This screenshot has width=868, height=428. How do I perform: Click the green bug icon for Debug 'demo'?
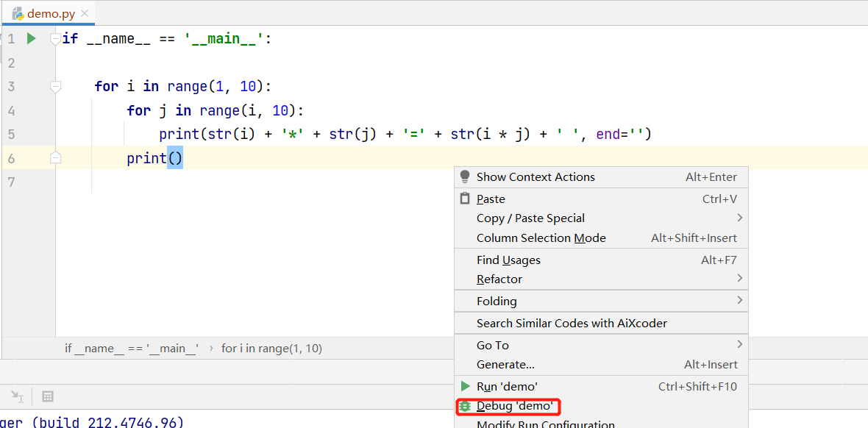tap(465, 406)
